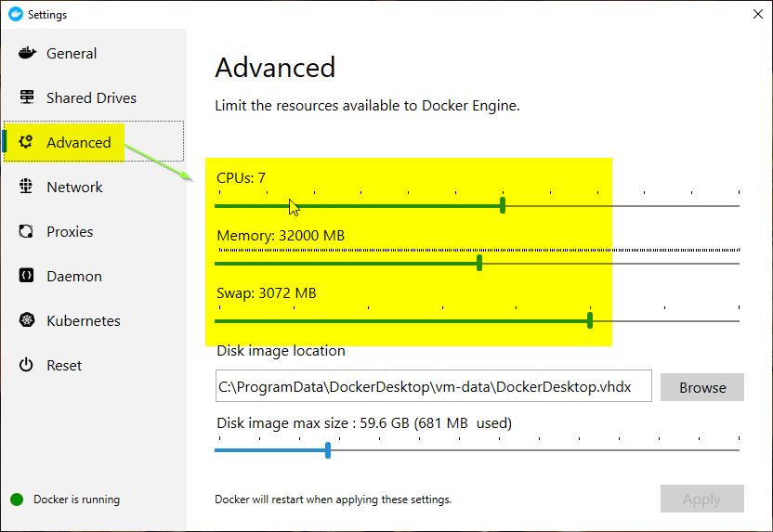Click the Shared Drives icon
The width and height of the screenshot is (773, 532).
click(x=27, y=97)
